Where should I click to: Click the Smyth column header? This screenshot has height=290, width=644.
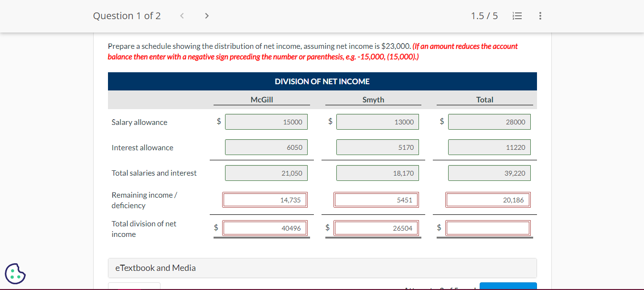pyautogui.click(x=373, y=100)
